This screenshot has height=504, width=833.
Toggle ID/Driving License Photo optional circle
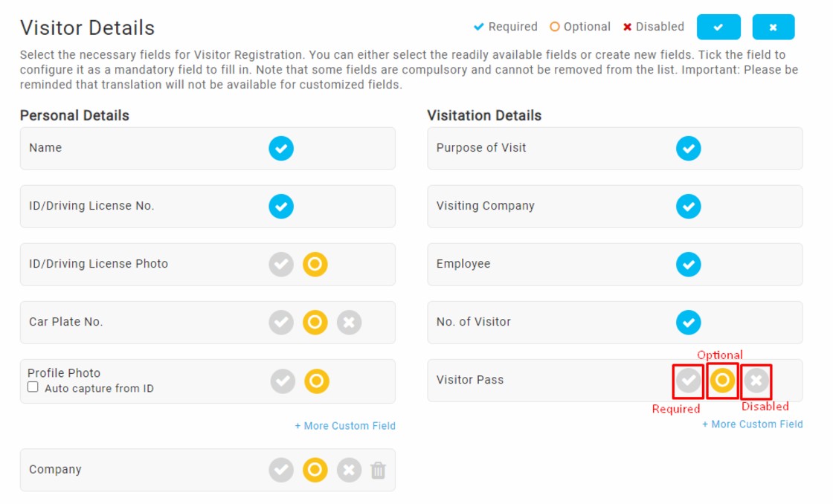tap(315, 265)
